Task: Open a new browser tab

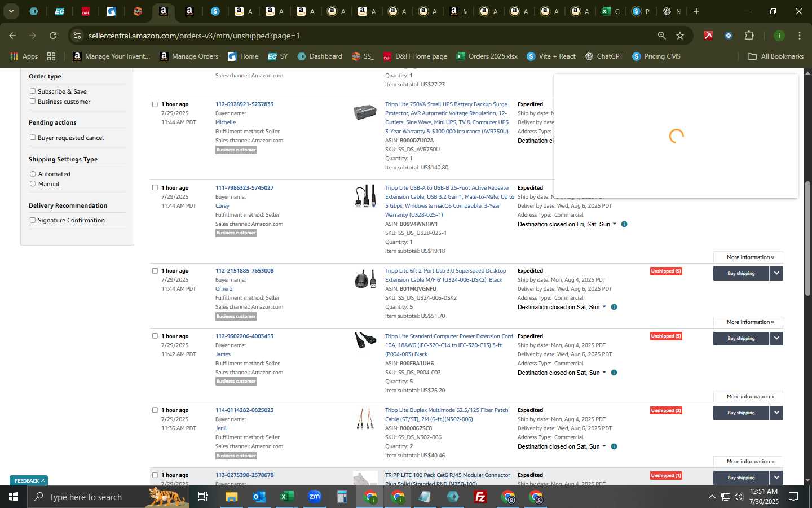Action: pyautogui.click(x=696, y=11)
